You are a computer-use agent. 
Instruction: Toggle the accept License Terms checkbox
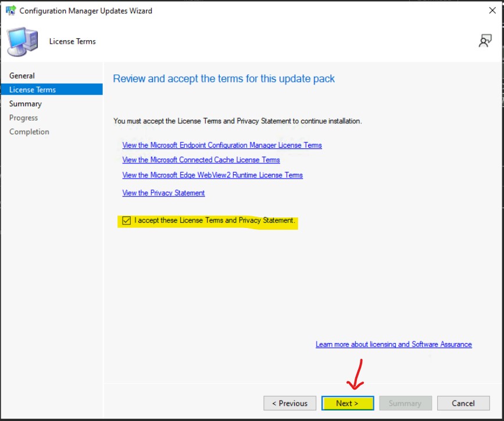click(x=127, y=220)
